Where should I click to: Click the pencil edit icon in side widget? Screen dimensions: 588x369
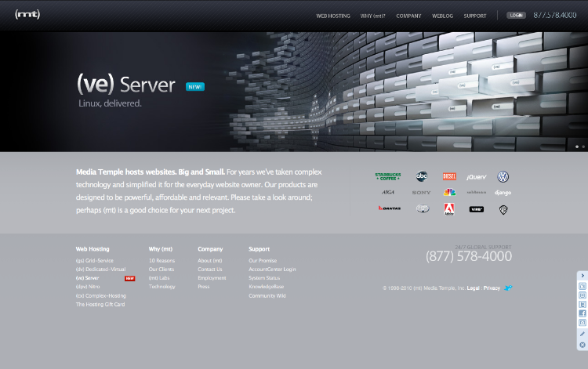click(583, 334)
